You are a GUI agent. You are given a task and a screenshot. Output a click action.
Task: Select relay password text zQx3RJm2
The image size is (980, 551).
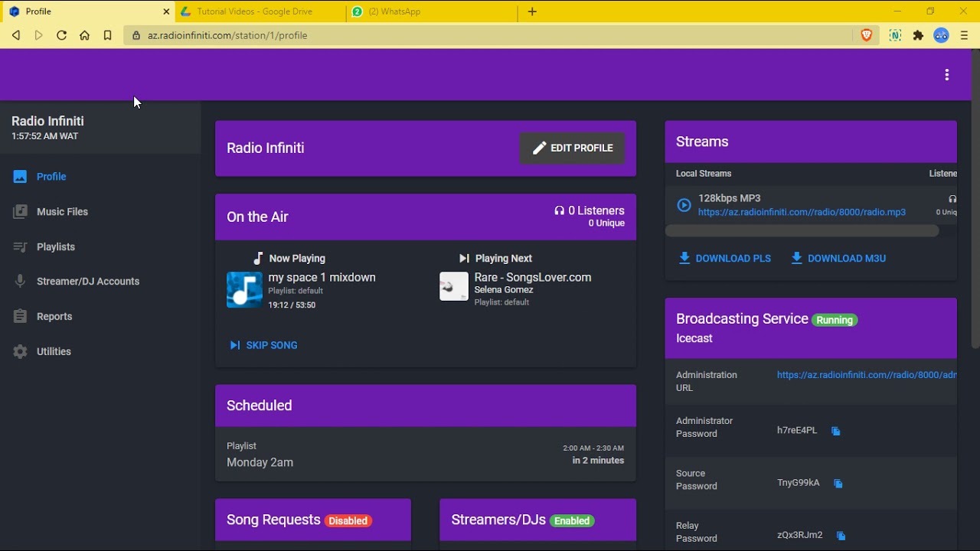point(800,535)
